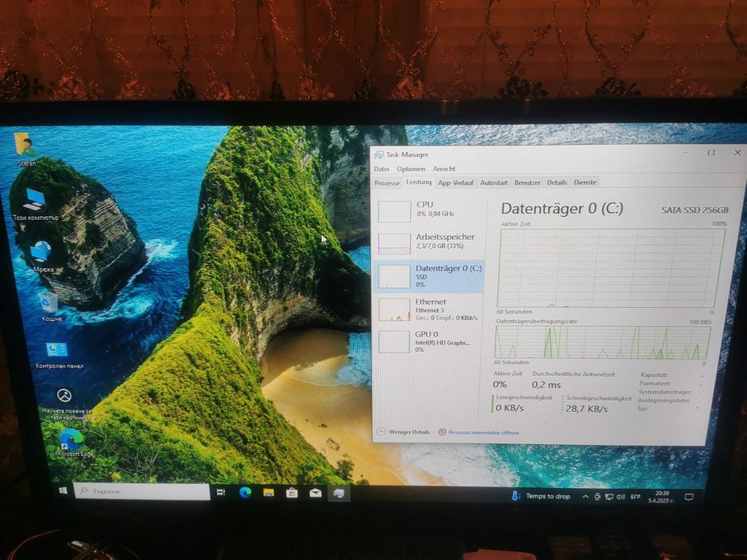Click 'Ressourcenmonitor öffnen' link

[x=479, y=432]
